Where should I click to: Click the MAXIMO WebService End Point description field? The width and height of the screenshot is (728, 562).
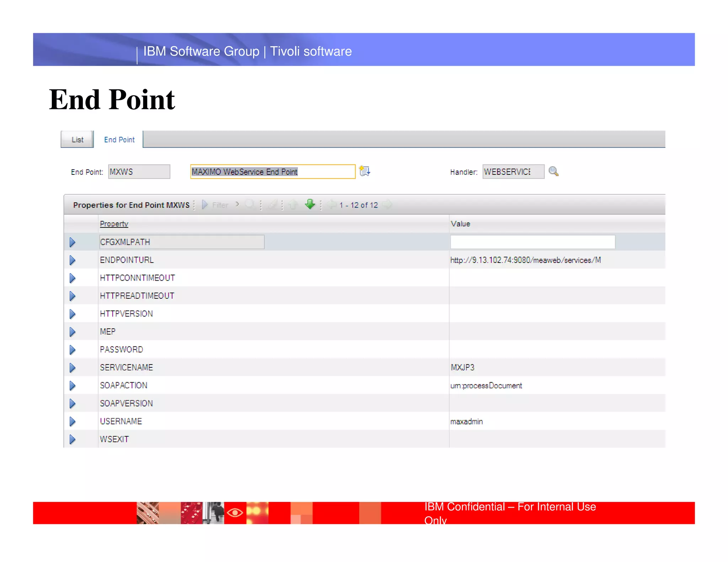[x=273, y=172]
